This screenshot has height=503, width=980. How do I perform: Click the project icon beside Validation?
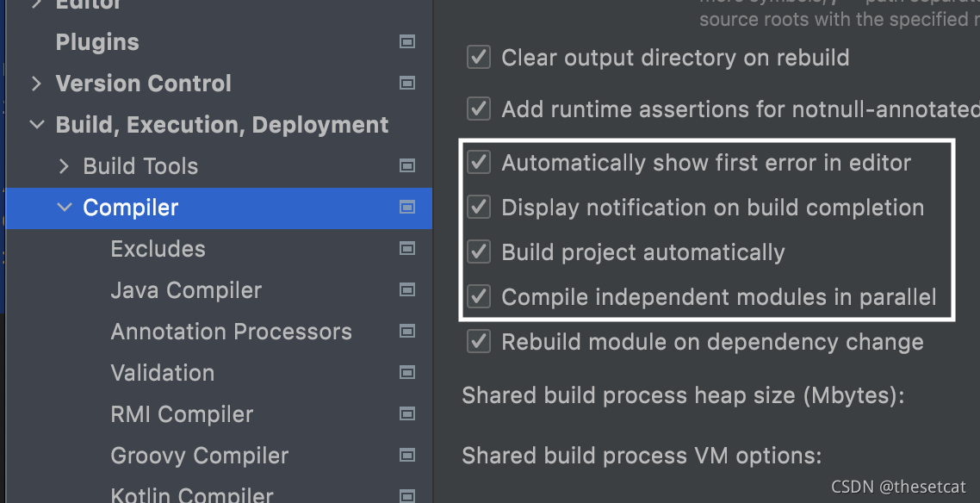coord(407,372)
